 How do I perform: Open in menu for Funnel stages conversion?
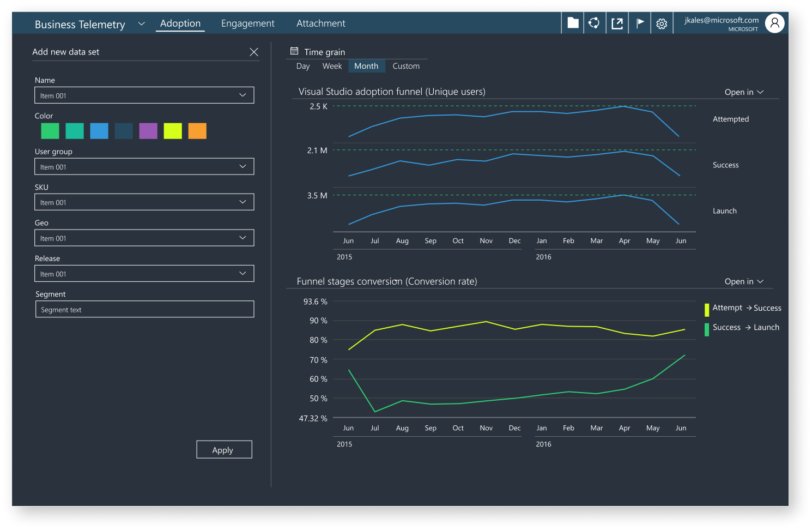pyautogui.click(x=744, y=281)
